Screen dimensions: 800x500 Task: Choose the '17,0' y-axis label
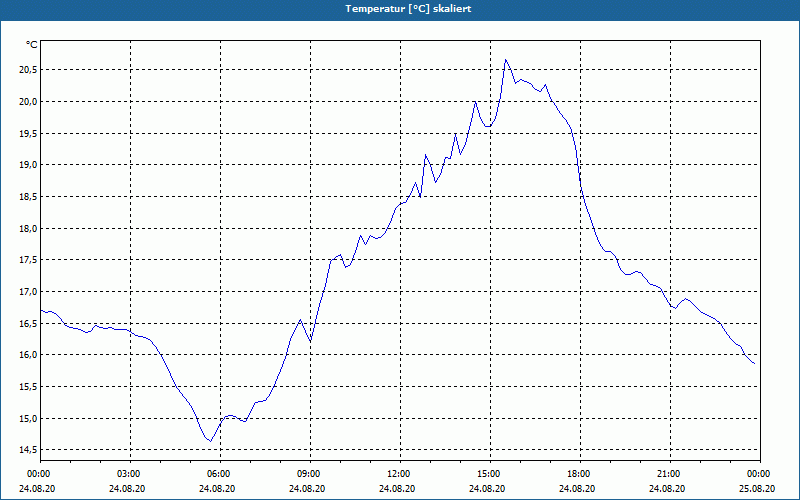coord(28,292)
